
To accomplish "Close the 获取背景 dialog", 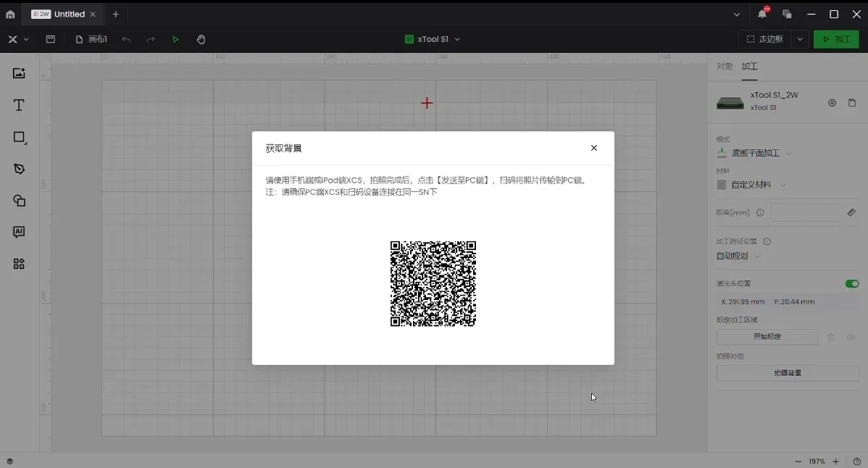I will coord(593,148).
